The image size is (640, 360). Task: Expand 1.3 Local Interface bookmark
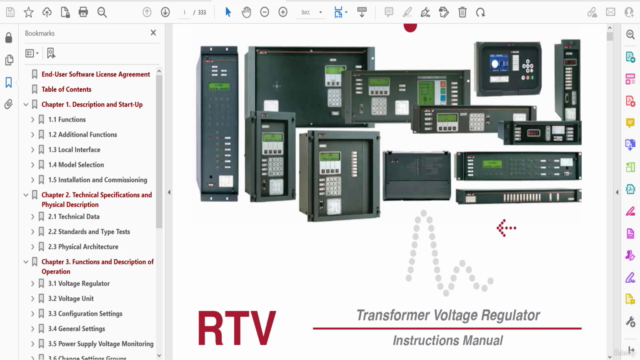(33, 150)
